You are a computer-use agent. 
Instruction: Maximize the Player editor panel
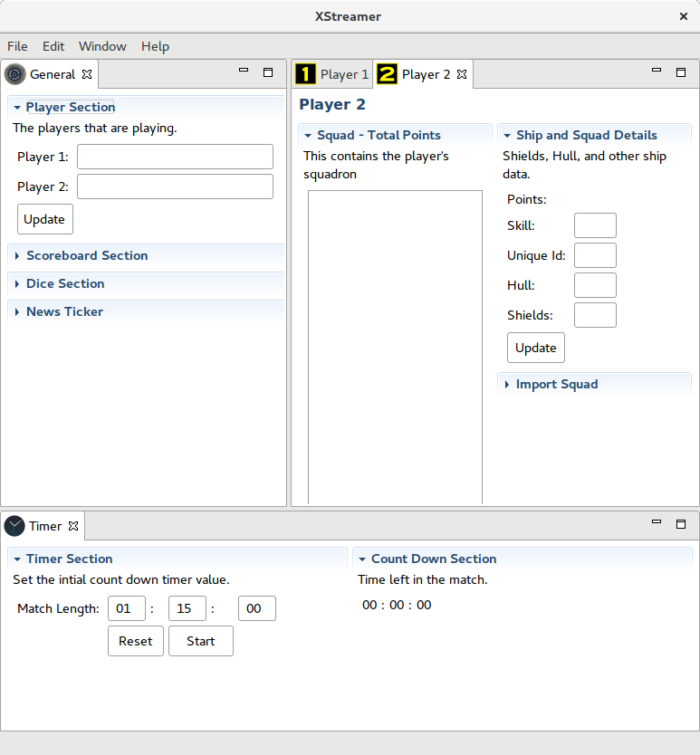coord(681,72)
